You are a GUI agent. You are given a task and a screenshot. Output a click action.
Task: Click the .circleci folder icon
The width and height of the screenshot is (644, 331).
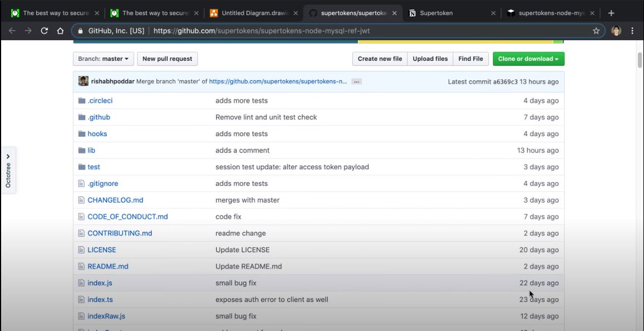pos(82,100)
